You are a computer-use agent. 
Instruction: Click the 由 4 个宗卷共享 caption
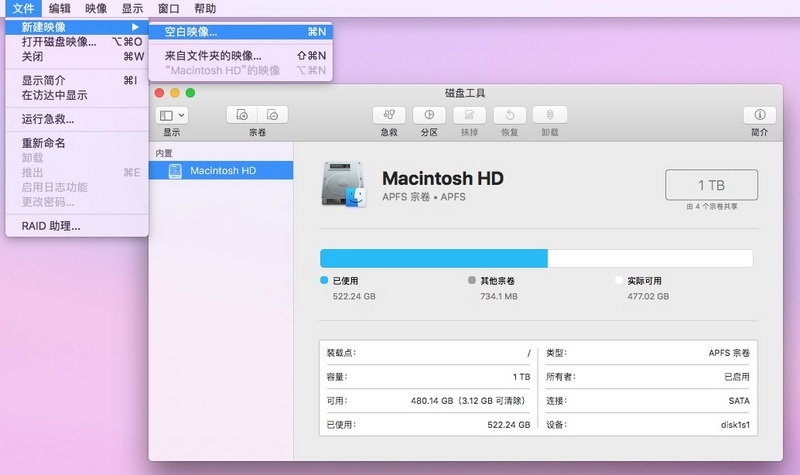(712, 207)
